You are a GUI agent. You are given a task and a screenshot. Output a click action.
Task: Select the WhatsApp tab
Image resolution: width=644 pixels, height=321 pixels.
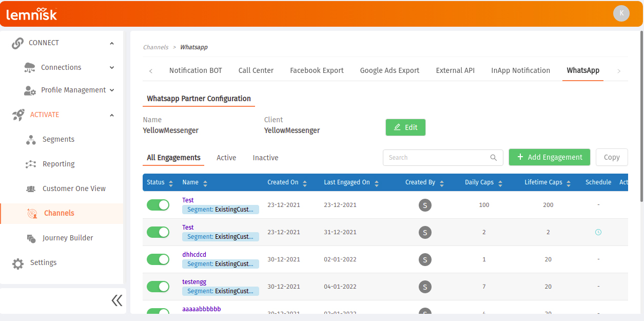point(583,71)
